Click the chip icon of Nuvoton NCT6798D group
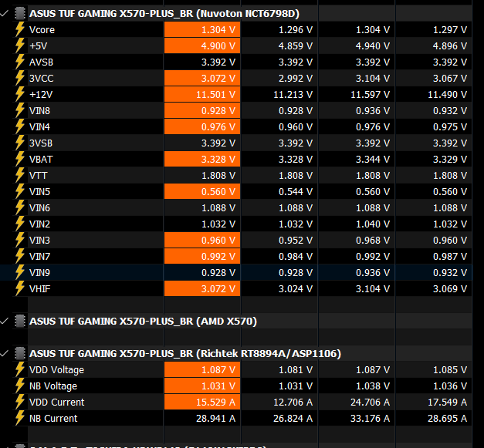The image size is (484, 448). (x=20, y=14)
